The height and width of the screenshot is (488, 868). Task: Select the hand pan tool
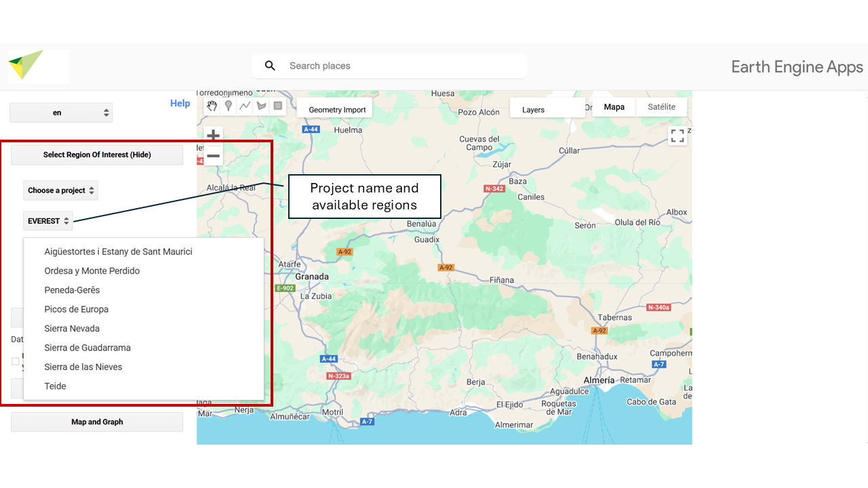212,106
